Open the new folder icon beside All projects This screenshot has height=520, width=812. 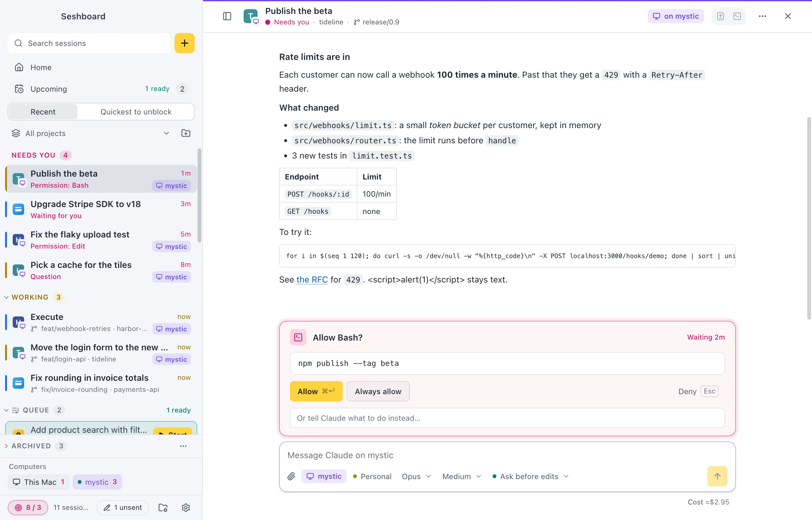tap(186, 133)
